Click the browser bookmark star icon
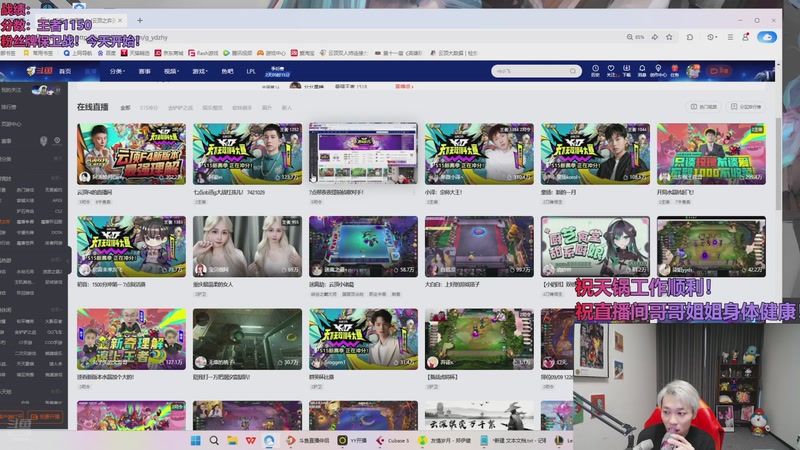Screen dimensions: 800x450 pyautogui.click(x=669, y=37)
